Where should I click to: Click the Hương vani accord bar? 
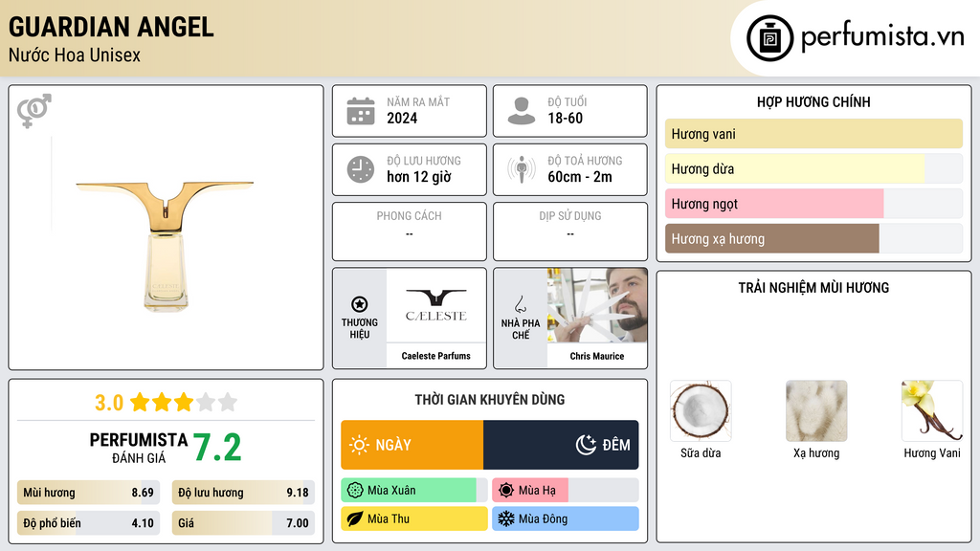pos(813,134)
